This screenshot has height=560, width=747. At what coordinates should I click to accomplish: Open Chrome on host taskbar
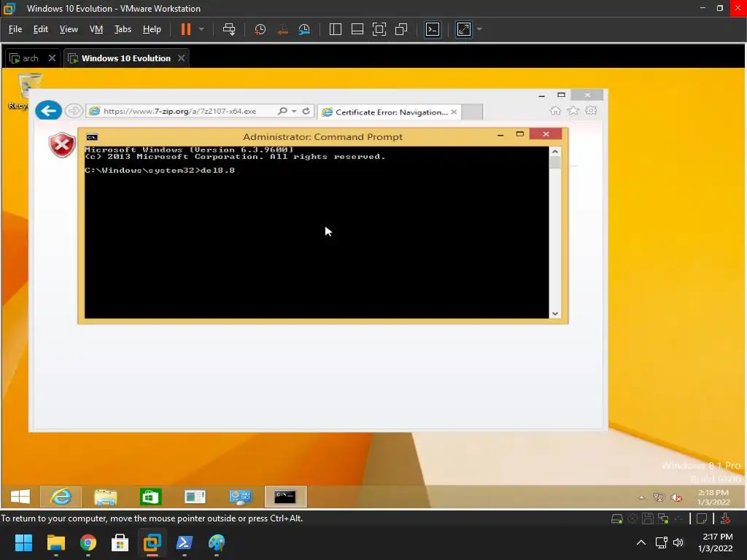88,542
